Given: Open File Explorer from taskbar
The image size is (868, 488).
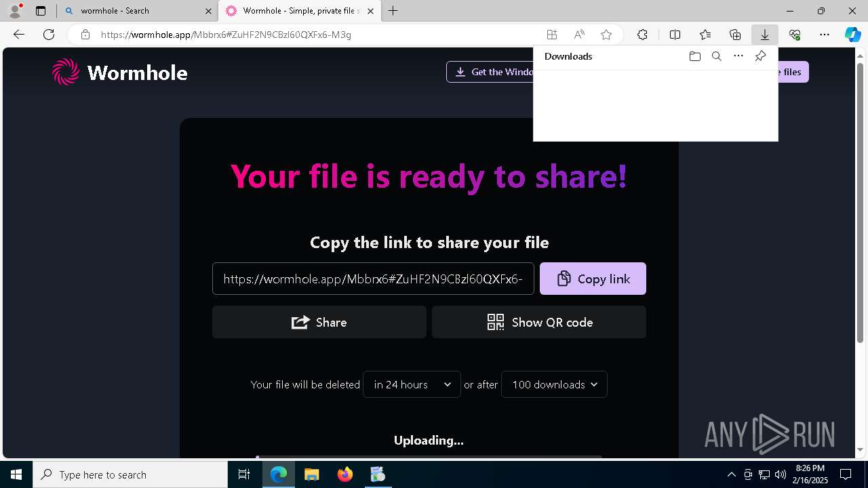Looking at the screenshot, I should pos(312,474).
